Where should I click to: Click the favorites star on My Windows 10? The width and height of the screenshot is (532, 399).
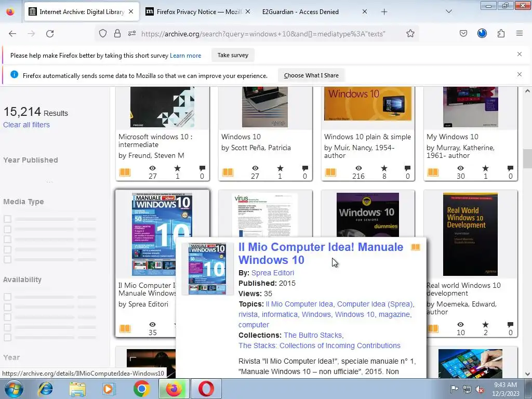click(485, 168)
